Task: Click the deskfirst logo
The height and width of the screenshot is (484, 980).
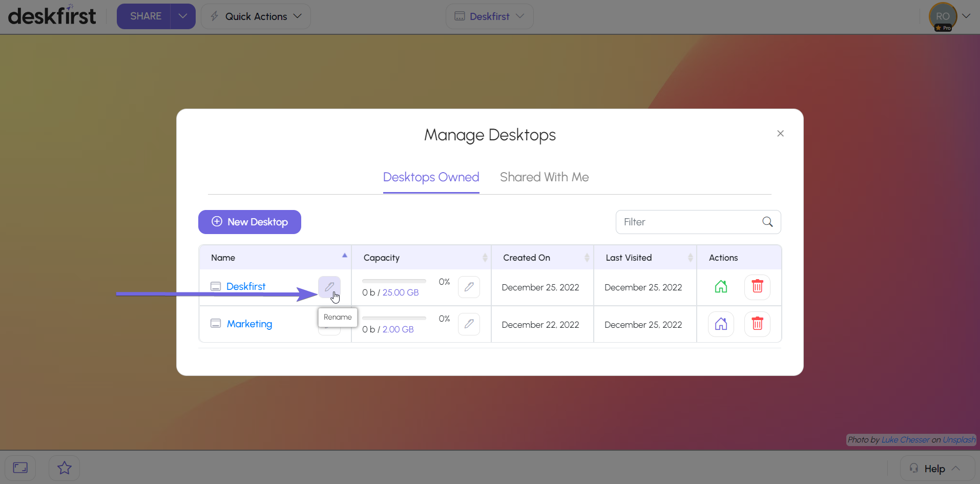Action: [52, 16]
